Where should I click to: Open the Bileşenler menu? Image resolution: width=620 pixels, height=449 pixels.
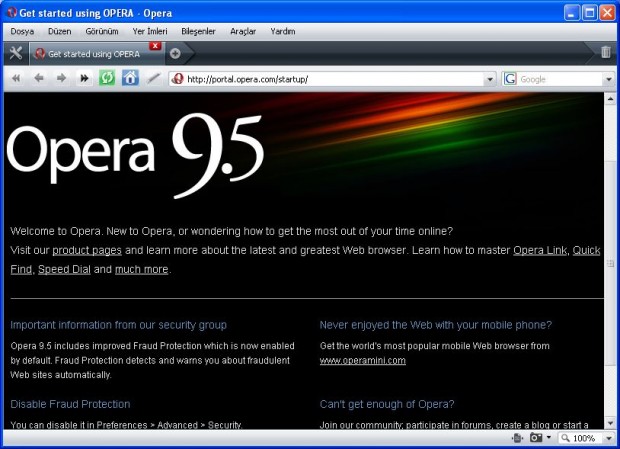coord(198,31)
